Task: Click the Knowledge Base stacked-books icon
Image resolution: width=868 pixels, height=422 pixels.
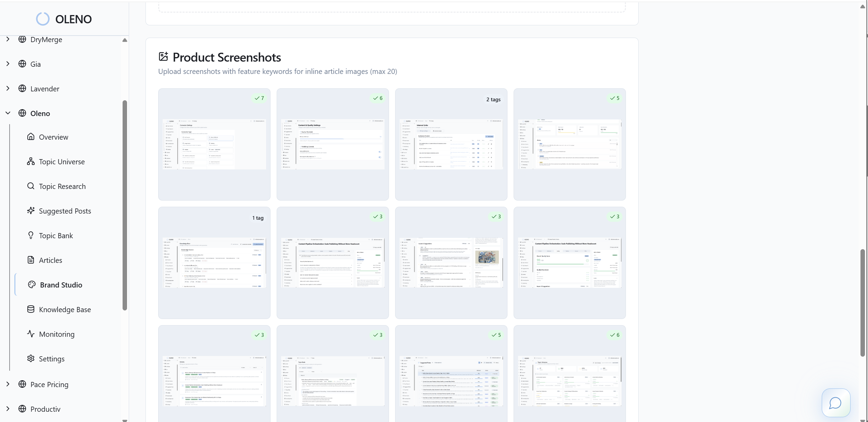Action: (31, 309)
